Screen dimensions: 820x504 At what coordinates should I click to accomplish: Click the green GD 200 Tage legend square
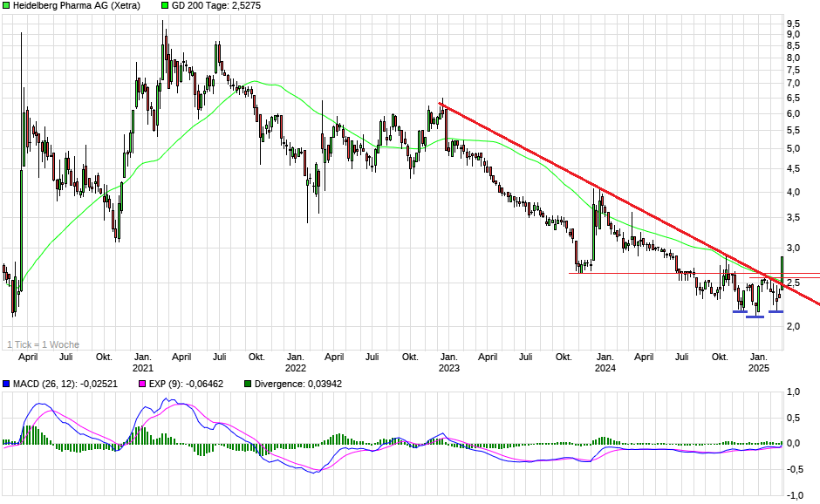164,7
